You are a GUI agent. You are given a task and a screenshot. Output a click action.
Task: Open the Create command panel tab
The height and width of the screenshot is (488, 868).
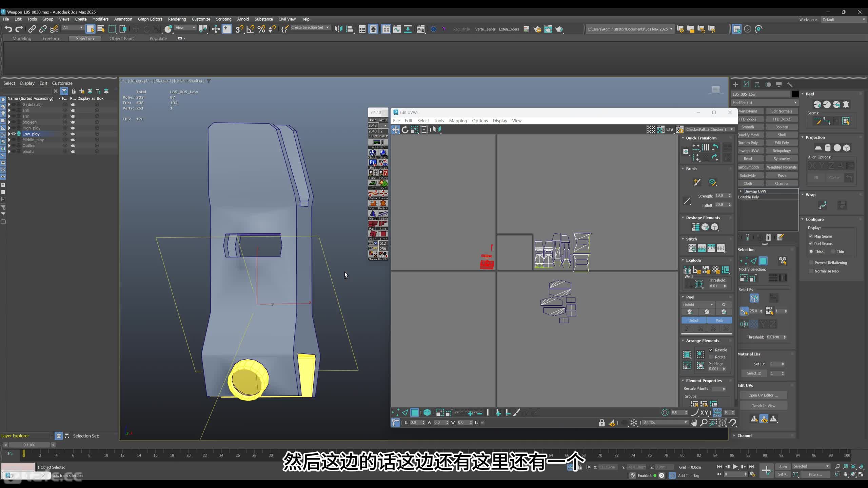click(735, 84)
